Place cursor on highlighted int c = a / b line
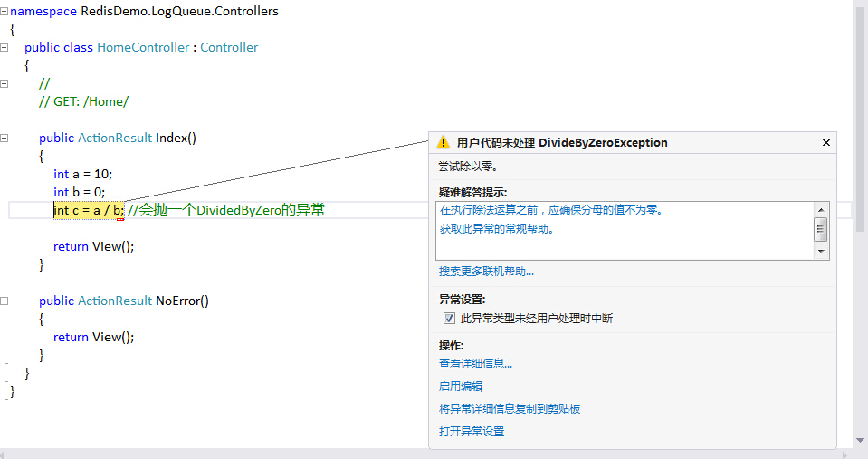Image resolution: width=868 pixels, height=459 pixels. pyautogui.click(x=89, y=210)
